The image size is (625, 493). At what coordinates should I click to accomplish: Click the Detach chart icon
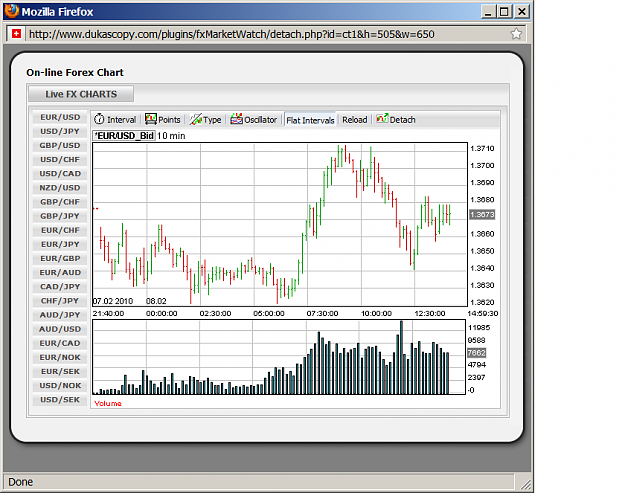(x=382, y=118)
